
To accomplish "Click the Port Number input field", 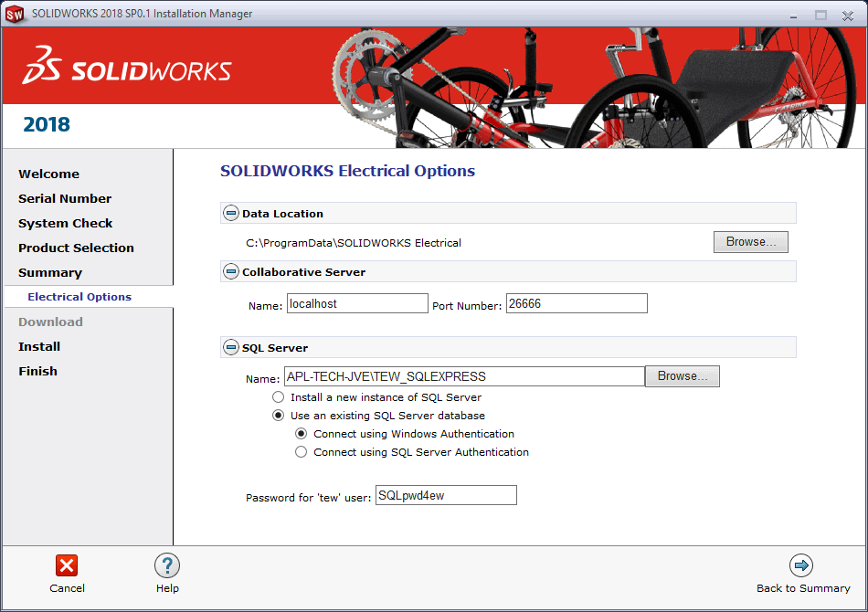I will tap(576, 303).
